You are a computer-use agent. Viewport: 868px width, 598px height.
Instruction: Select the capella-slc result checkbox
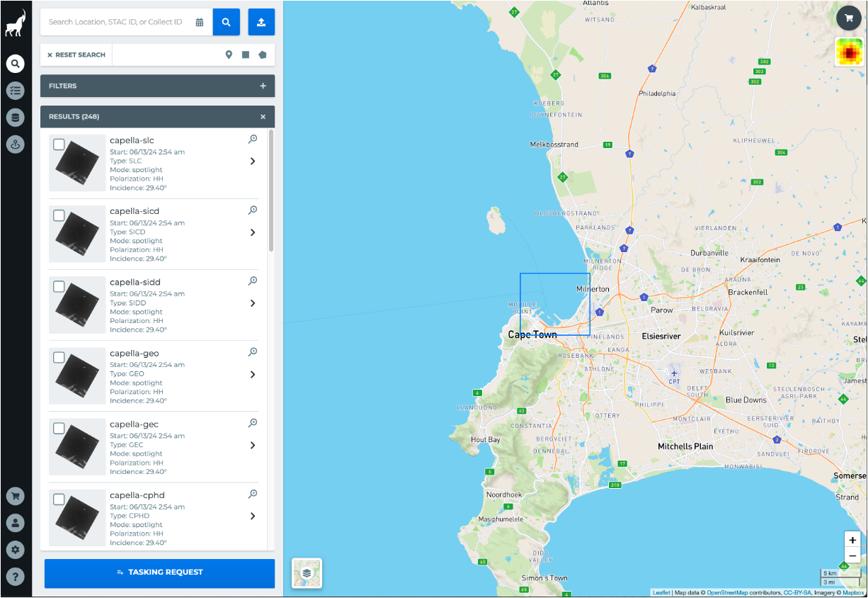tap(59, 145)
